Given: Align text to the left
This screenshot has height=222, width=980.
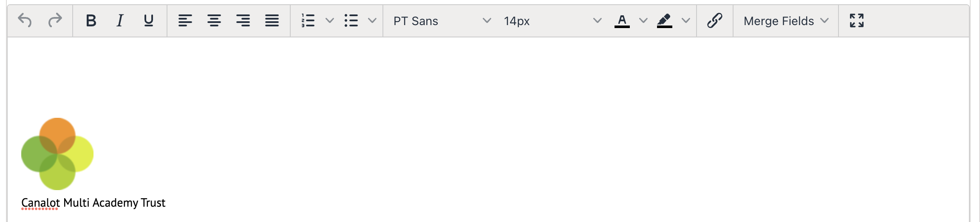Looking at the screenshot, I should [185, 20].
